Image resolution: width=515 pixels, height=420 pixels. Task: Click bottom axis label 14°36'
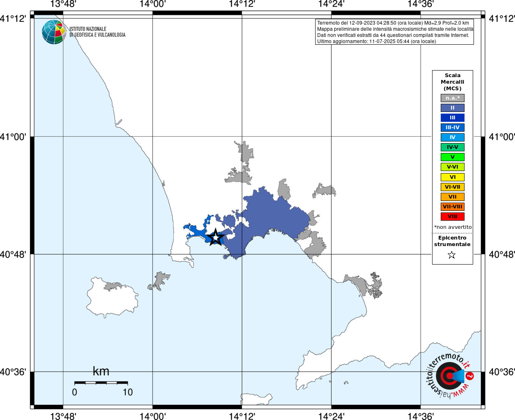(x=421, y=416)
